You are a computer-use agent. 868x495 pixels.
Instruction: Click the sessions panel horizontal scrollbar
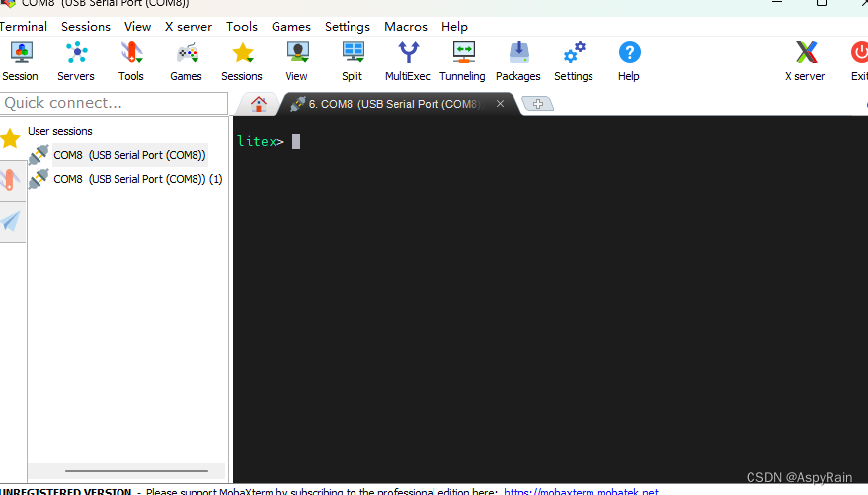point(136,471)
